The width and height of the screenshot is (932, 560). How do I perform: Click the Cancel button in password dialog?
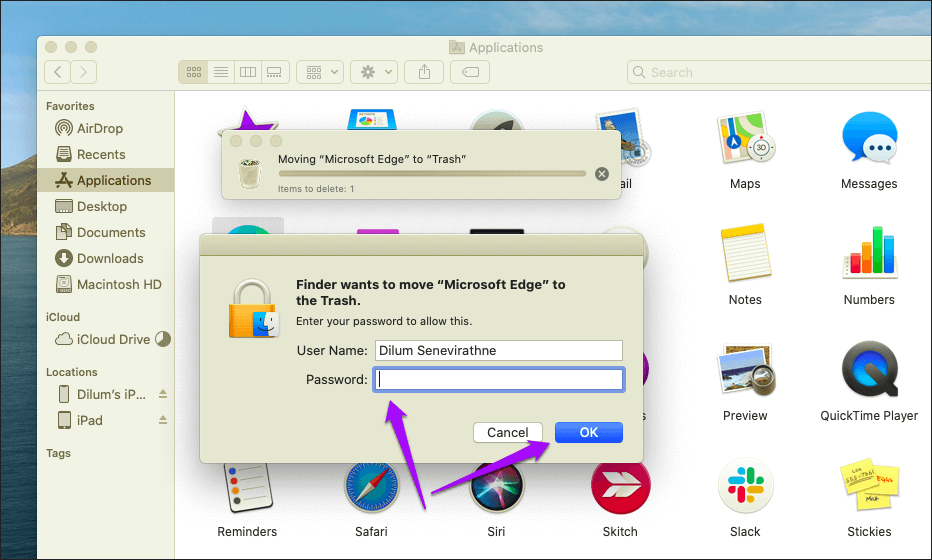508,432
